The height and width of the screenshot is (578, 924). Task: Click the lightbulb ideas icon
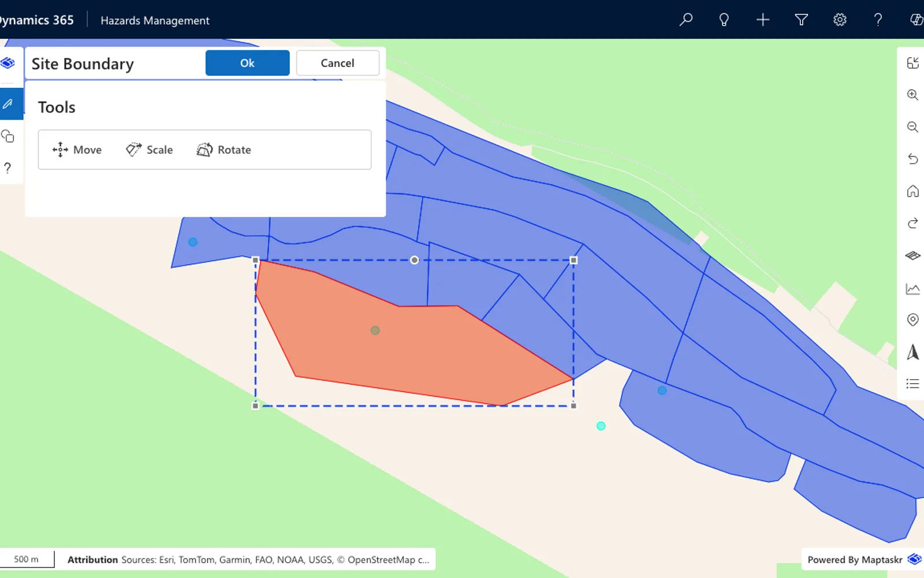(x=724, y=20)
